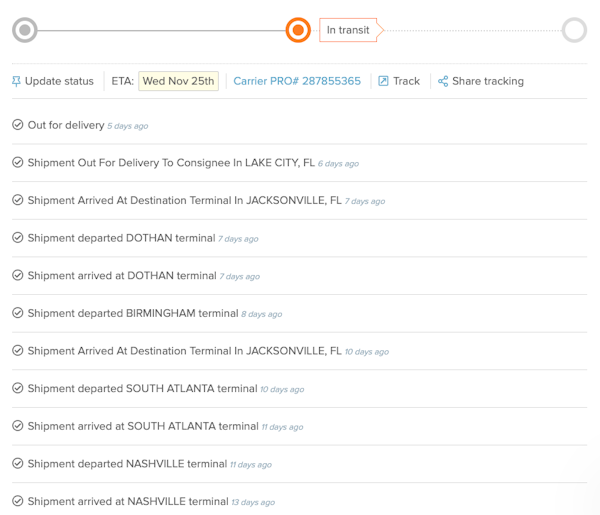
Task: Click Share tracking link text
Action: click(x=488, y=81)
